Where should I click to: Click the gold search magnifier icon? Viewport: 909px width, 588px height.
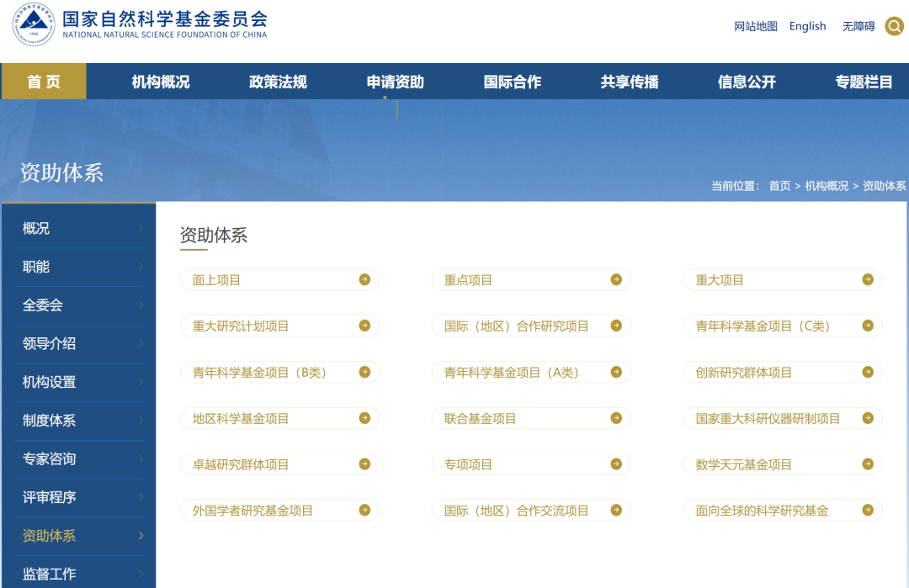[894, 26]
